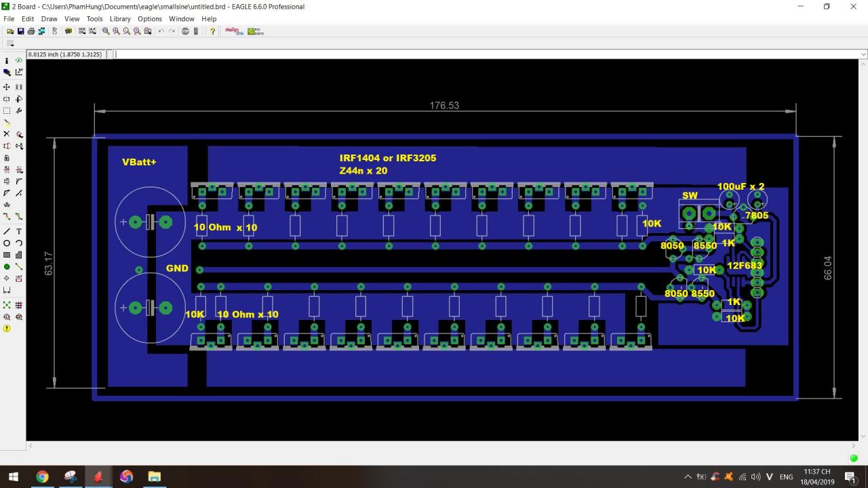Click the horizontal scrollbar left arrow
Image resolution: width=868 pixels, height=488 pixels.
click(x=31, y=446)
